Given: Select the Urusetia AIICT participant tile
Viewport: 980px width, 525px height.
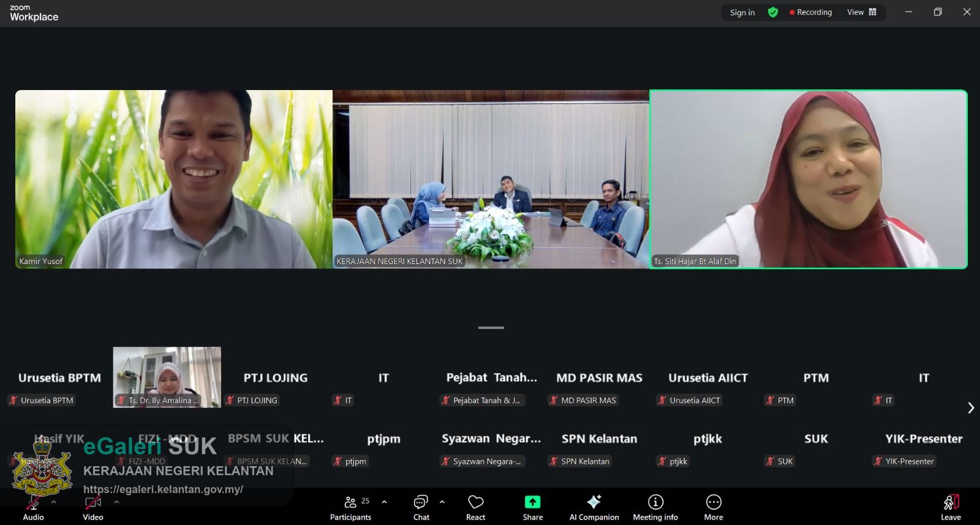Looking at the screenshot, I should [707, 378].
